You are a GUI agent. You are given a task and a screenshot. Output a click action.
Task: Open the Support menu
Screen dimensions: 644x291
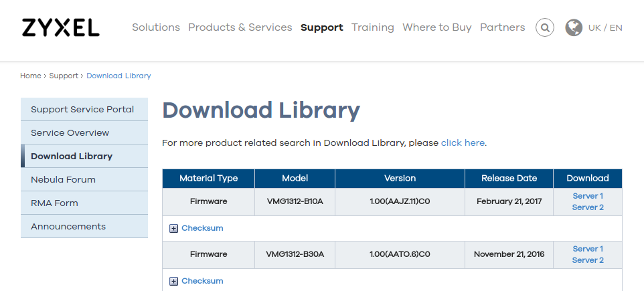pyautogui.click(x=322, y=27)
